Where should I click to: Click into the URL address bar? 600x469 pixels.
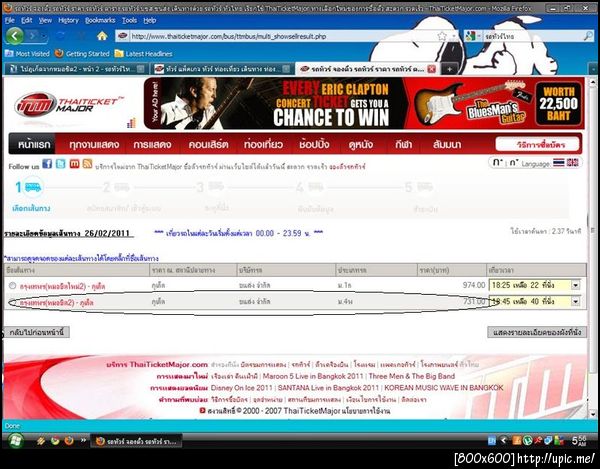(283, 36)
